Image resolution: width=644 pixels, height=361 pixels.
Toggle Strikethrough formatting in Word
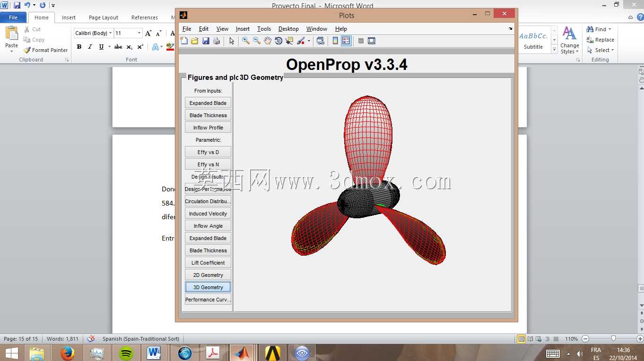(118, 47)
